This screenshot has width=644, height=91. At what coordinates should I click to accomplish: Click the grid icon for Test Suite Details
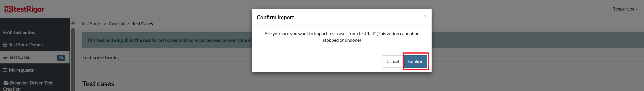(x=5, y=45)
